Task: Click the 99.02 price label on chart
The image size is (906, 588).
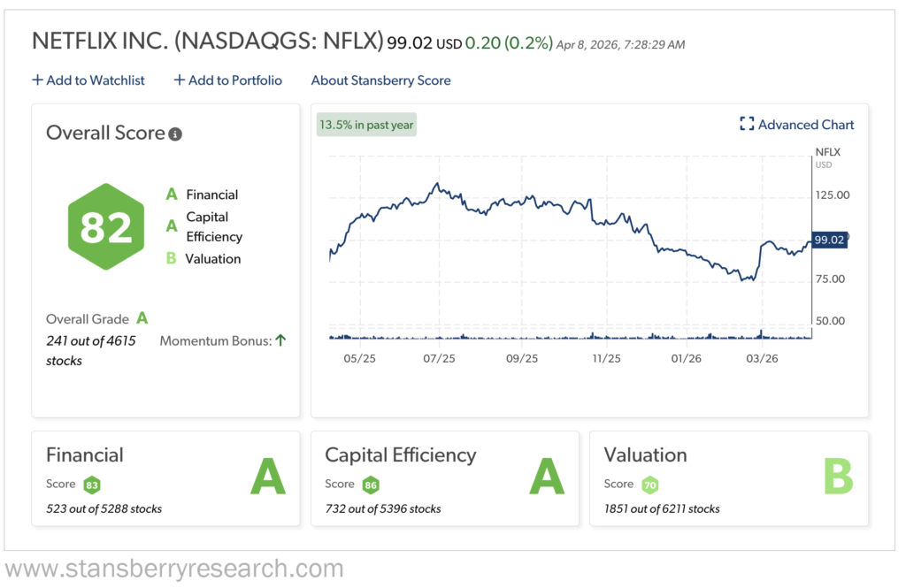Action: click(830, 240)
